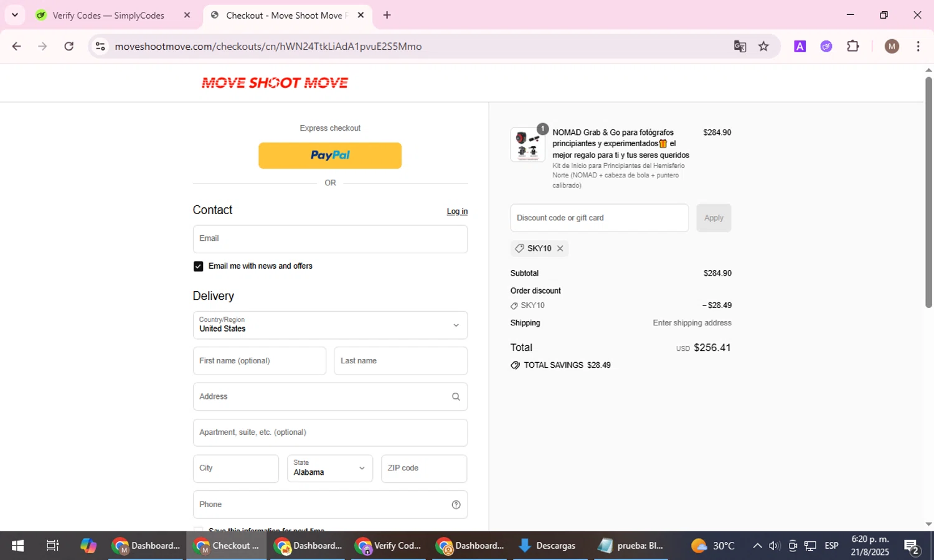Open the State dropdown showing Alabama
Viewport: 934px width, 560px height.
pos(330,469)
